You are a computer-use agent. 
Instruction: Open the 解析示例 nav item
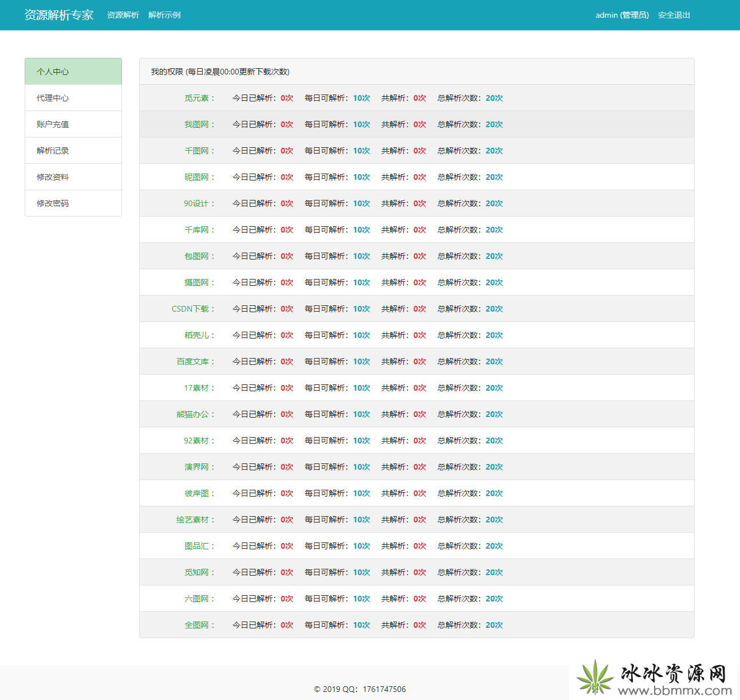pyautogui.click(x=164, y=15)
